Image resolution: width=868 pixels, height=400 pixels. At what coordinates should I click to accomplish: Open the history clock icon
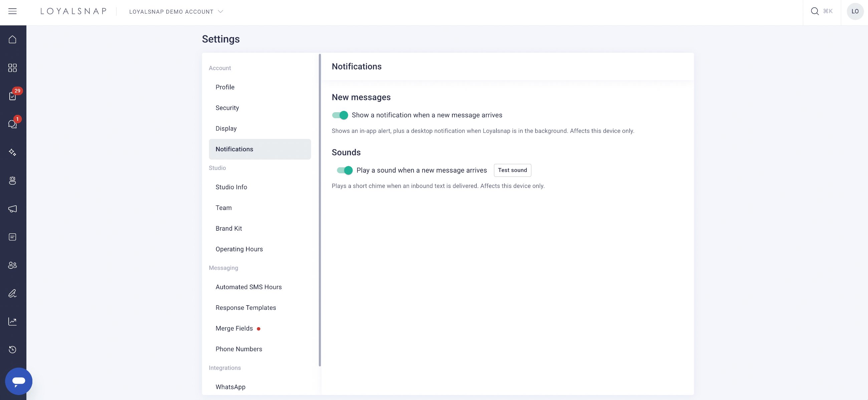12,350
